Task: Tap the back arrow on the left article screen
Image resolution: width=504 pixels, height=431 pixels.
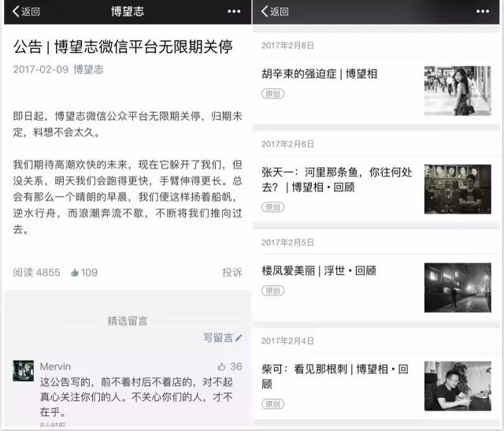Action: click(x=25, y=12)
